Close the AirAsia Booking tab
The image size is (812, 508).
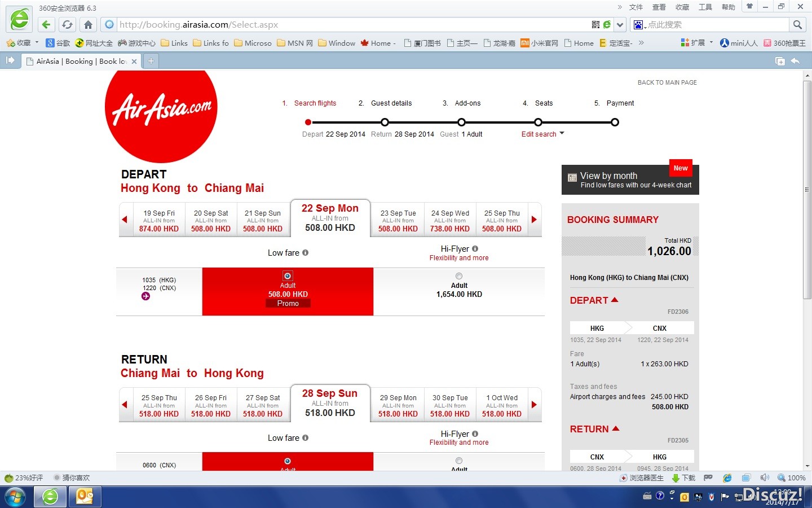[134, 62]
